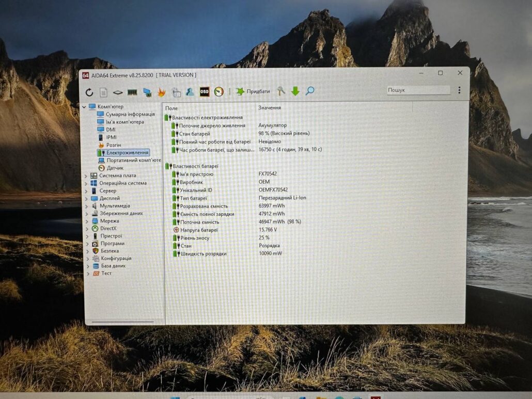Image resolution: width=532 pixels, height=399 pixels.
Task: Click inside the Пошук search field
Action: [x=417, y=90]
